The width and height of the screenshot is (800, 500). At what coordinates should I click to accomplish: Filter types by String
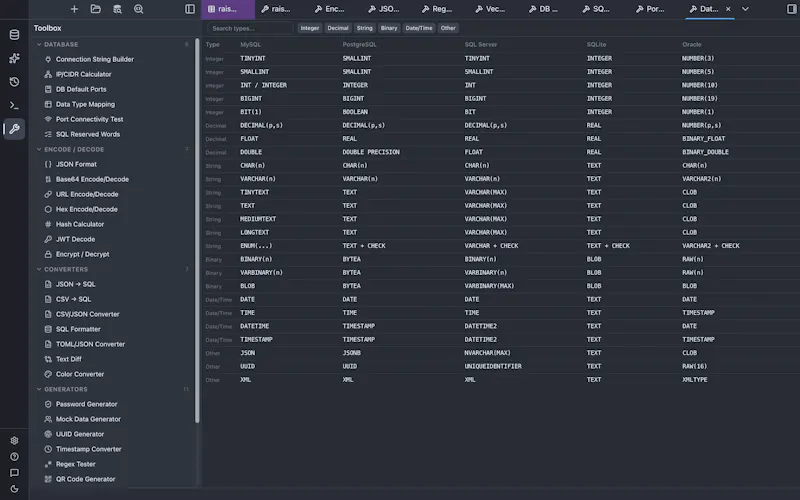pyautogui.click(x=364, y=28)
